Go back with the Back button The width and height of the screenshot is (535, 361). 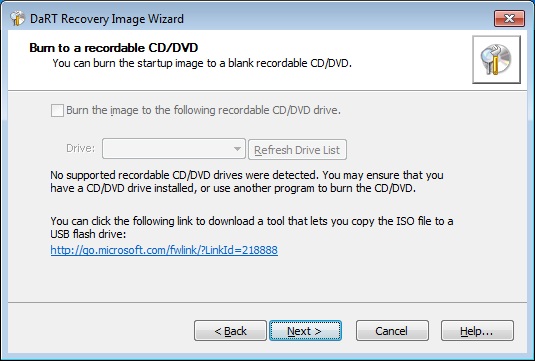pyautogui.click(x=230, y=331)
